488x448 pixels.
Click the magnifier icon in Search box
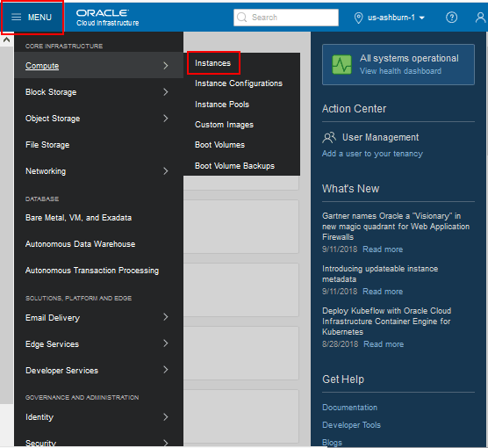pos(242,18)
